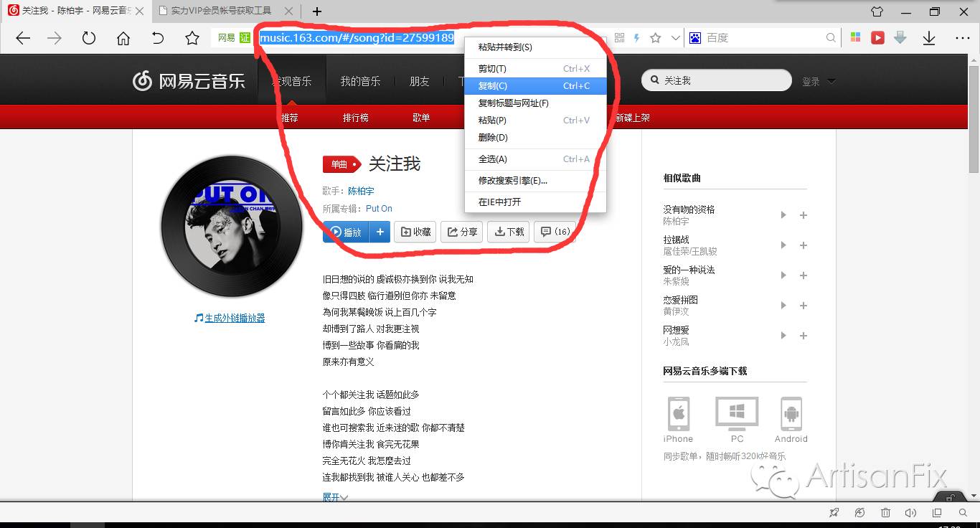Expand lyrics with 展开 link
The image size is (980, 528).
[x=335, y=496]
